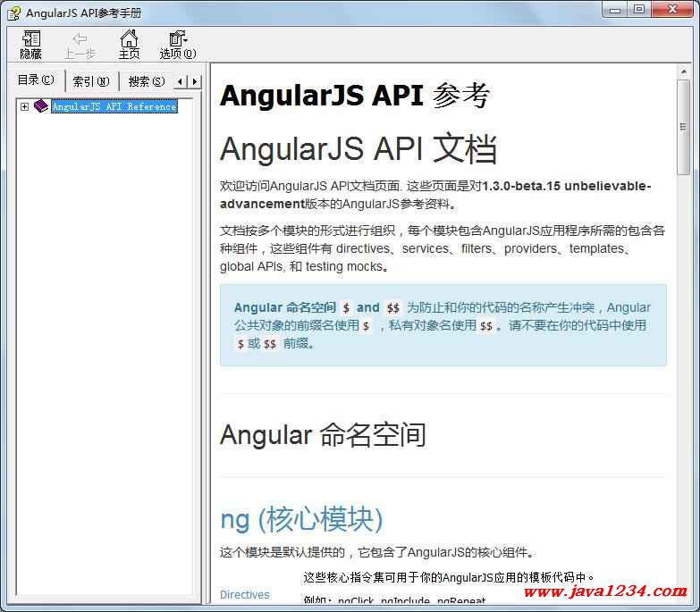Click the vertical scrollbar thumb
The image size is (700, 612).
[684, 127]
